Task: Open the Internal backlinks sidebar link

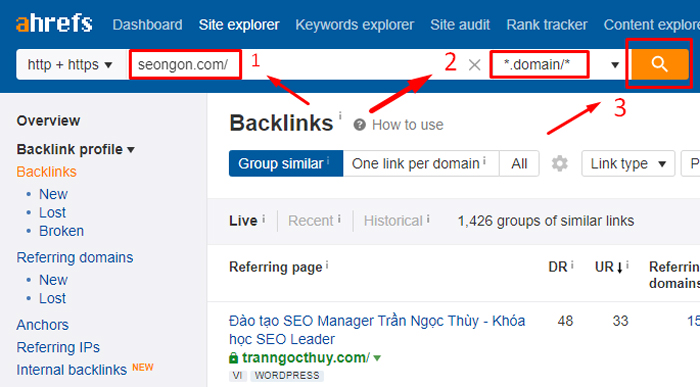Action: (x=71, y=370)
